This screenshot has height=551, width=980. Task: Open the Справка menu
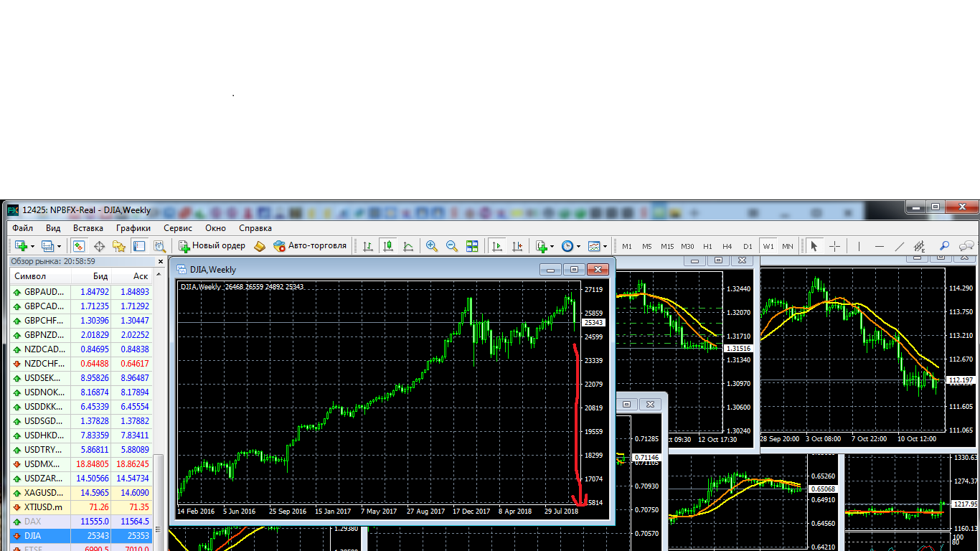coord(255,228)
